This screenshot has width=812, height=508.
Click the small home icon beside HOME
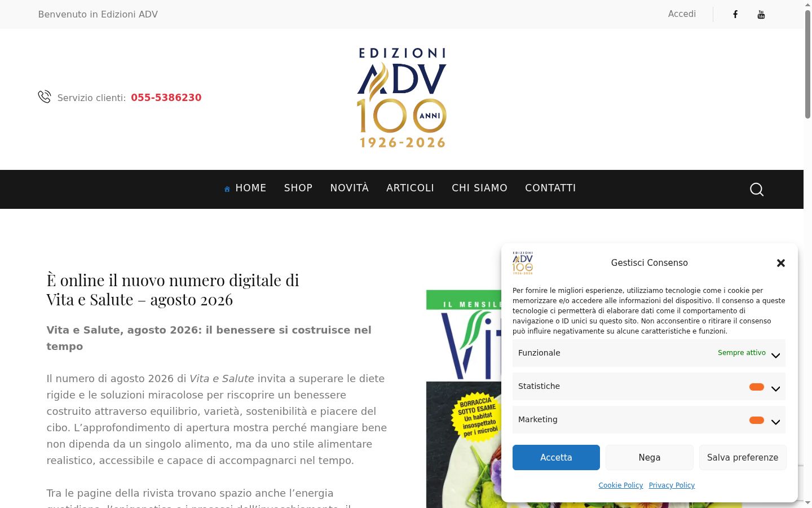click(227, 189)
